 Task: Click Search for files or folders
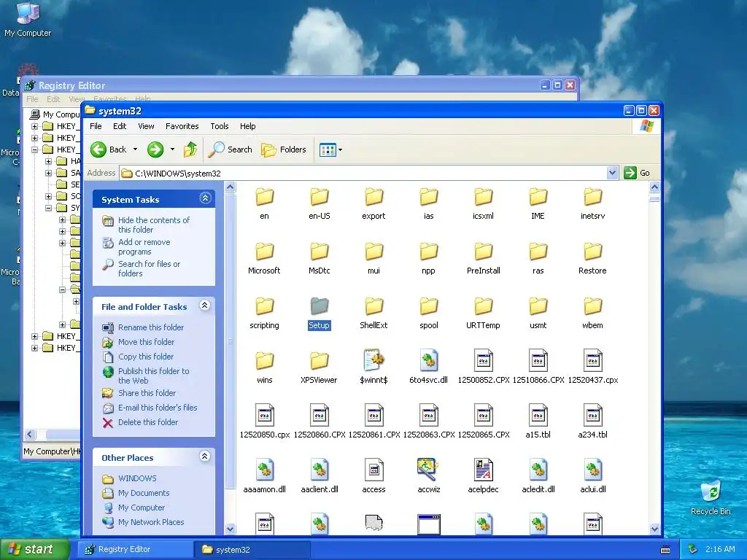point(149,268)
